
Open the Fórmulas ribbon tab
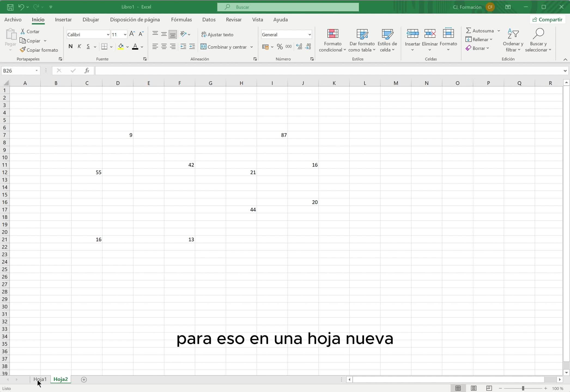pos(181,20)
